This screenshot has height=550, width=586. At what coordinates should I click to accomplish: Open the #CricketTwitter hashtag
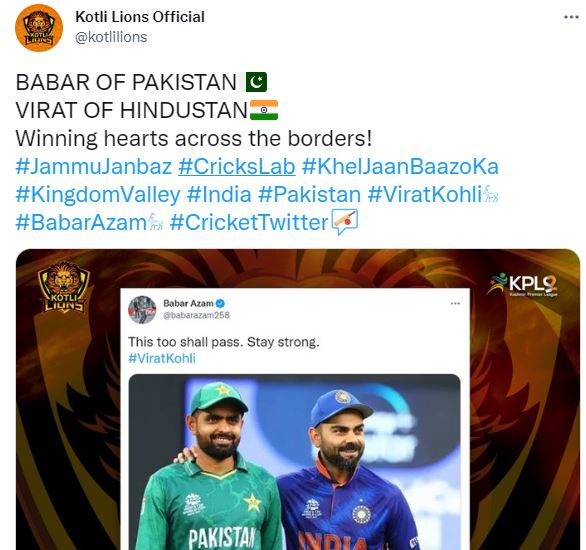[x=249, y=222]
